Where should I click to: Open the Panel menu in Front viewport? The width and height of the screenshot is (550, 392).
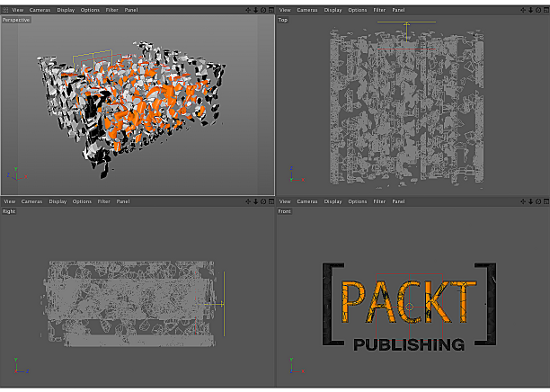coord(398,201)
